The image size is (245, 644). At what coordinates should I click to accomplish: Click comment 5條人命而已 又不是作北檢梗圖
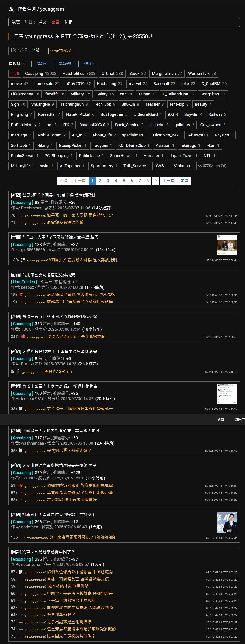[77, 336]
